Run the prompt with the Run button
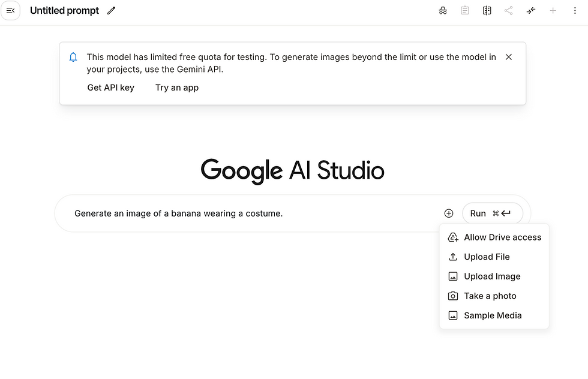Screen dimensions: 588x379 pyautogui.click(x=493, y=213)
